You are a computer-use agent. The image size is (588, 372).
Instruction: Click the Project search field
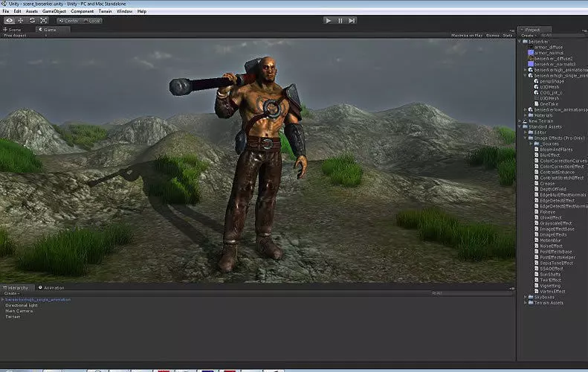[563, 35]
